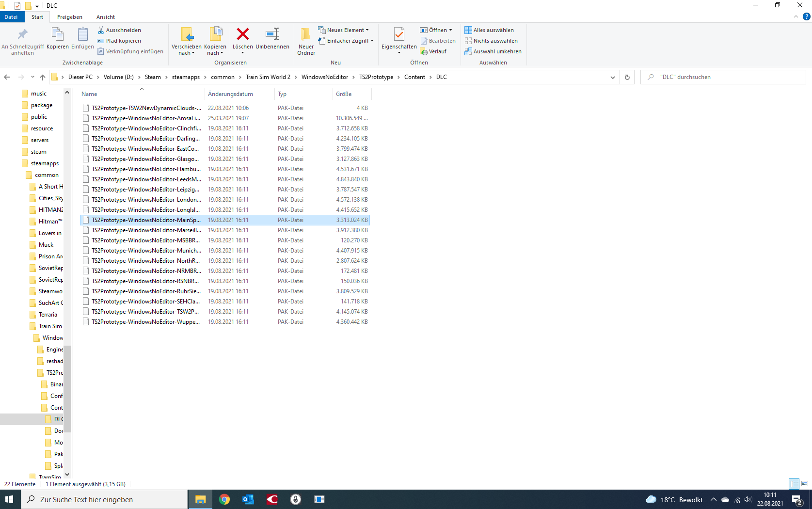Open the Verschieben nach menu
This screenshot has height=509, width=812.
(187, 42)
